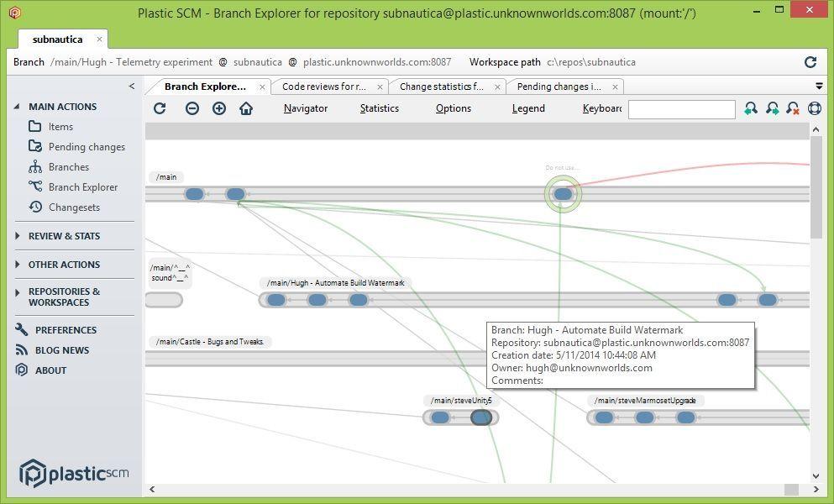Open the Statistics panel
This screenshot has width=834, height=504.
click(380, 108)
